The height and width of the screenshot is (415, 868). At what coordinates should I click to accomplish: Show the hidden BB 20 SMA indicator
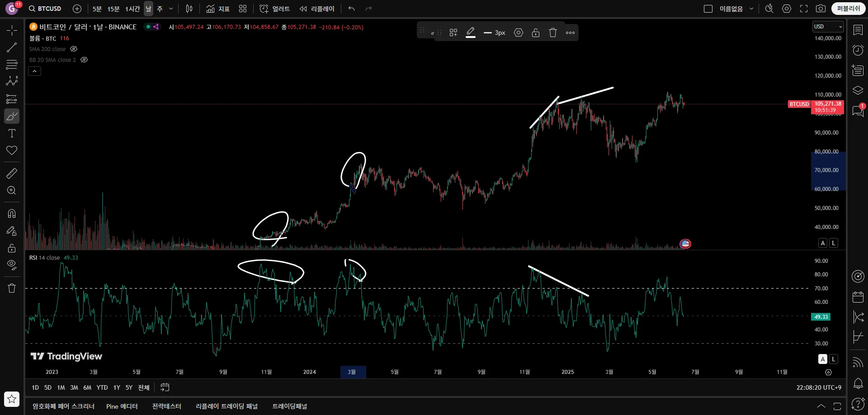(x=84, y=60)
